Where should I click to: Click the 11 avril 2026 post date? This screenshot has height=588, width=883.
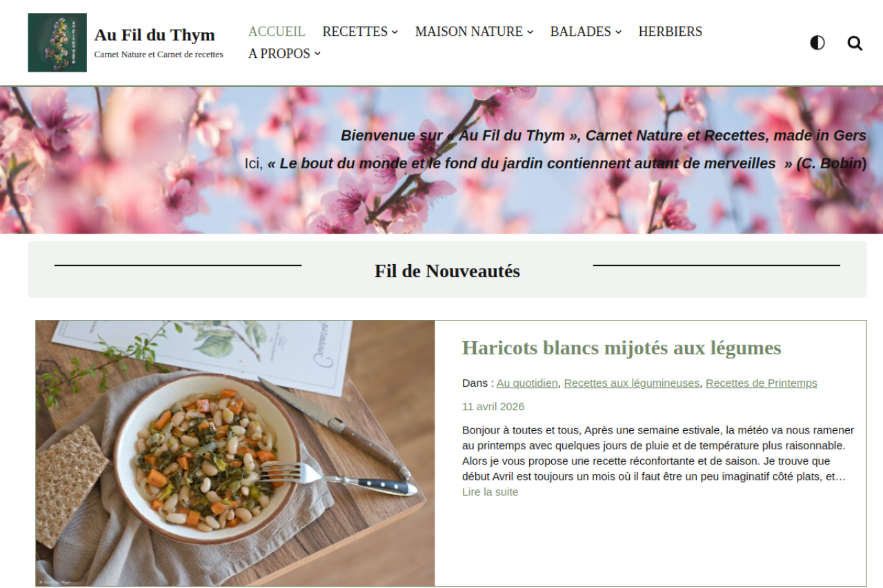tap(493, 407)
